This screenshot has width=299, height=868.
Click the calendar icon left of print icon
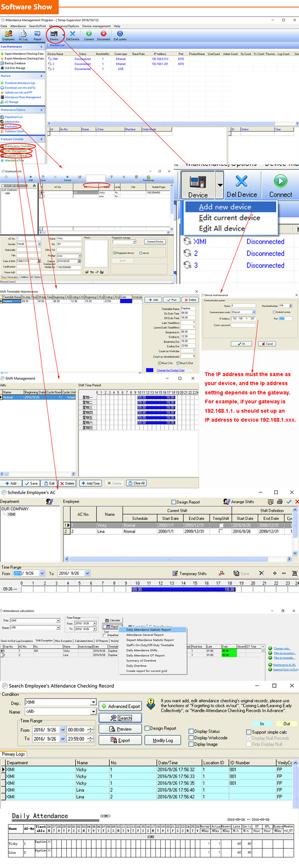pyautogui.click(x=270, y=501)
